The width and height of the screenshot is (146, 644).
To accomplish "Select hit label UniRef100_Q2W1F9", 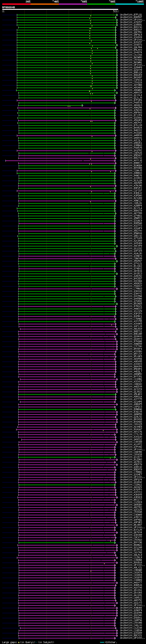I will tap(131, 610).
